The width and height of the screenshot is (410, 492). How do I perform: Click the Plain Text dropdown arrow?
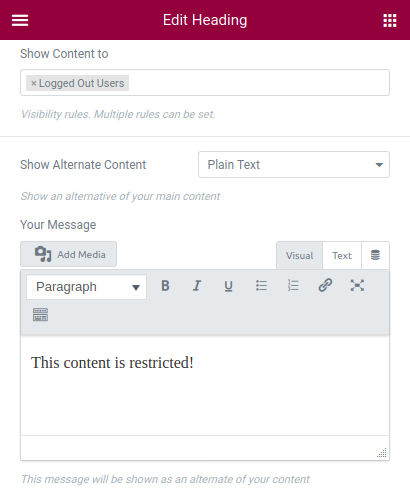379,165
